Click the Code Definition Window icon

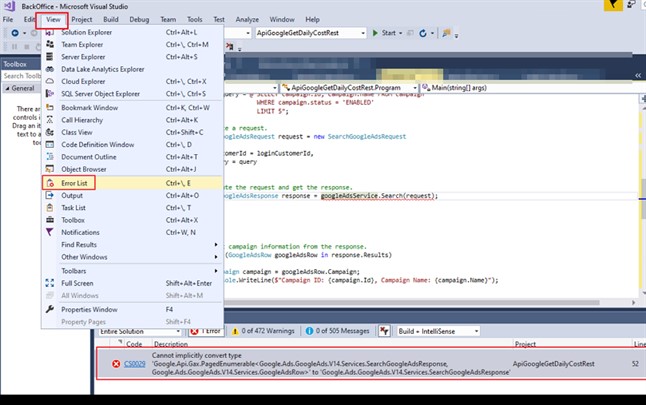pos(50,145)
